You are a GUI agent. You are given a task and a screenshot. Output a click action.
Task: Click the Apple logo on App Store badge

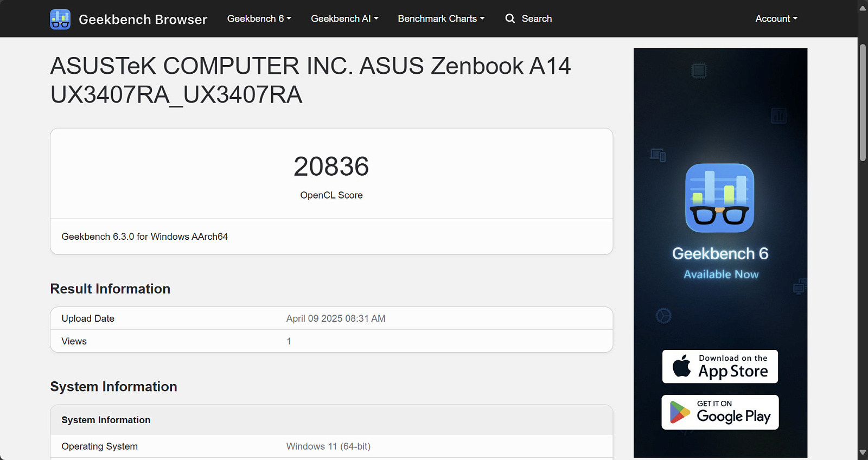(x=682, y=366)
